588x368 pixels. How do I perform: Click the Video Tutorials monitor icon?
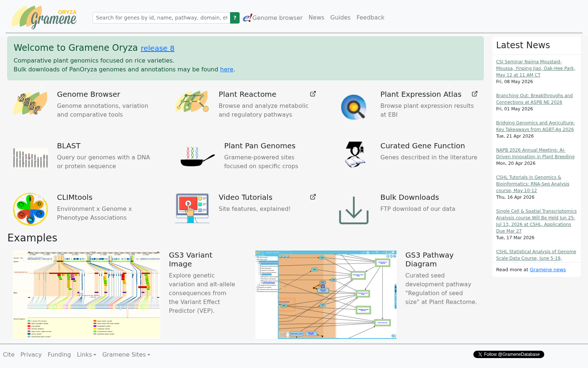[x=192, y=208]
